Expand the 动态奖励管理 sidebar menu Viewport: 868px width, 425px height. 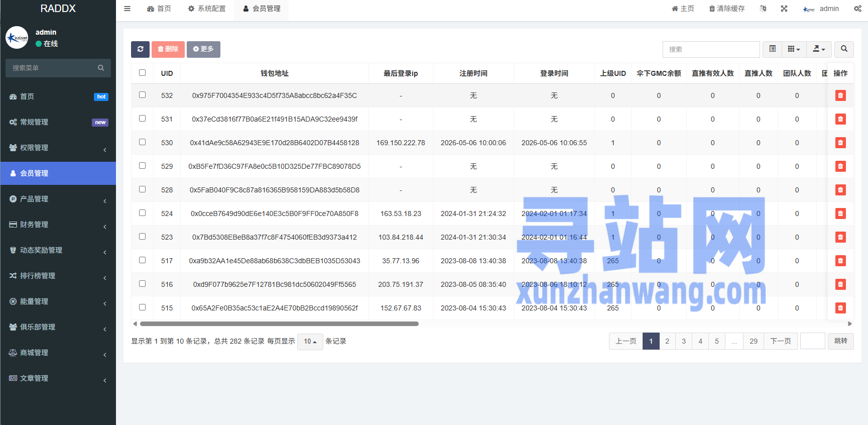click(58, 250)
